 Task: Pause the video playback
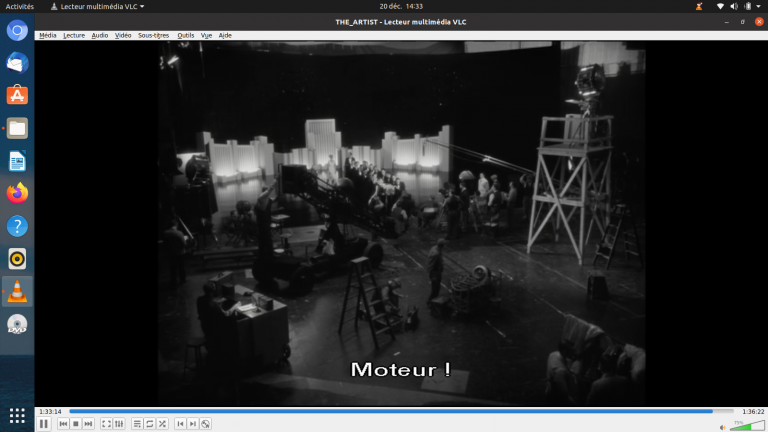tap(44, 424)
